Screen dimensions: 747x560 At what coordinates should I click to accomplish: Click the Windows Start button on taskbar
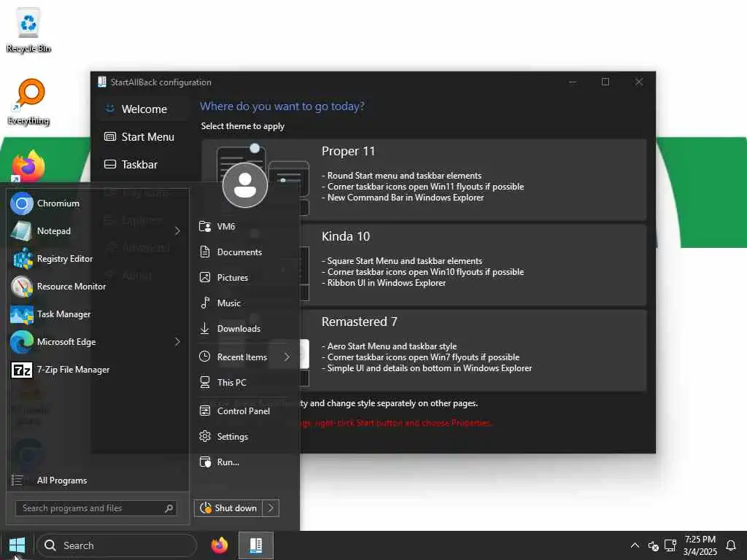18,545
